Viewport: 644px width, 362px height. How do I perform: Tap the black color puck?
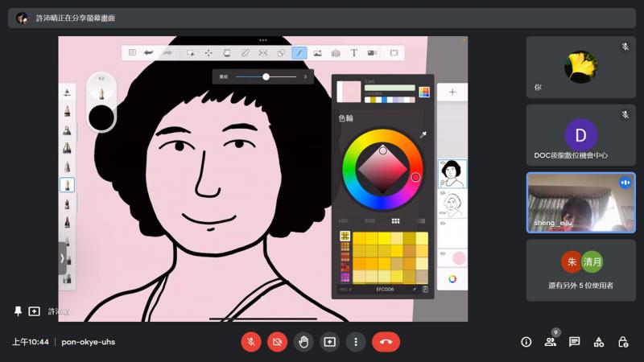(x=101, y=117)
